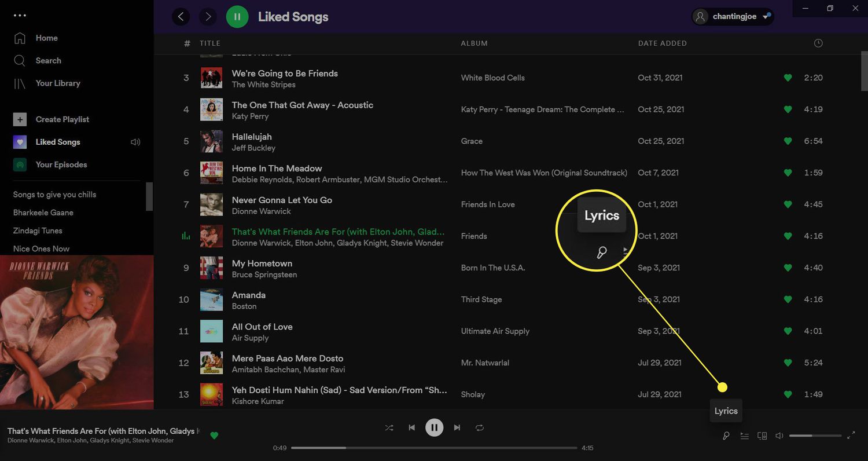Navigate back with the left arrow
The height and width of the screenshot is (461, 868).
pyautogui.click(x=181, y=17)
